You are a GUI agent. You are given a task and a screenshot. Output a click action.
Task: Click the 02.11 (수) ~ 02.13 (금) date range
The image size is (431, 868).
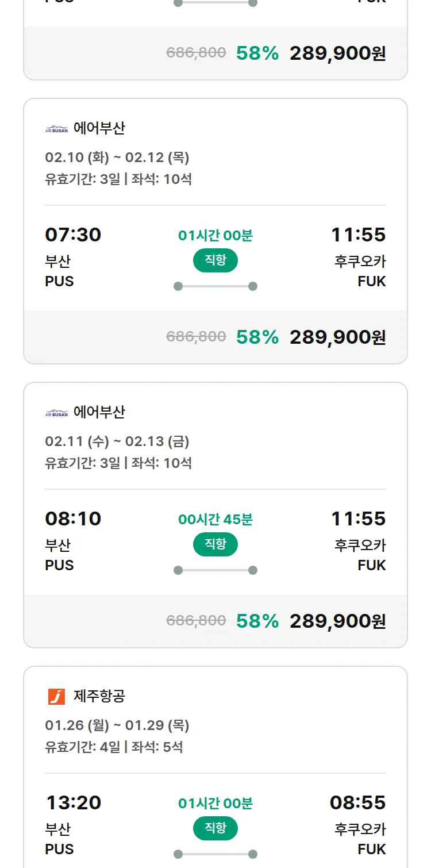(117, 441)
